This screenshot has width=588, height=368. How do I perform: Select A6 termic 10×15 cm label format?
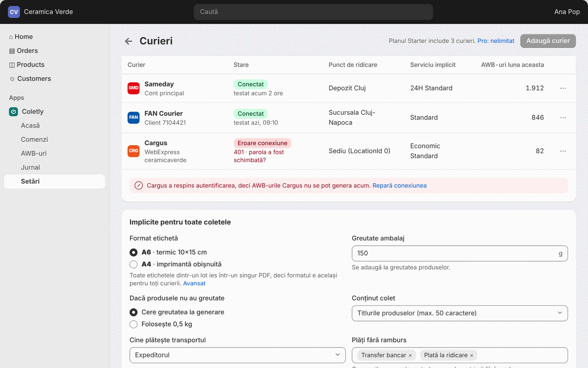coord(134,252)
